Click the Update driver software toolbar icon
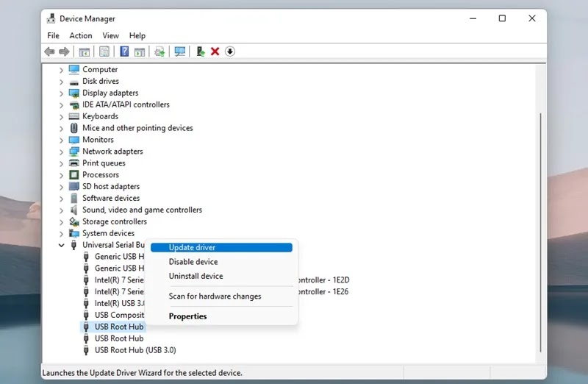The width and height of the screenshot is (588, 384). pos(159,51)
